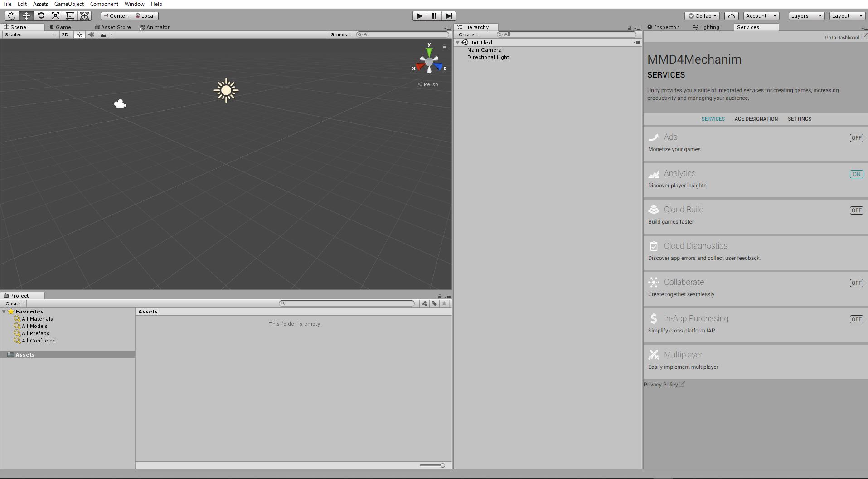The width and height of the screenshot is (868, 479).
Task: Open Cloud Diagnostics service
Action: (x=756, y=252)
